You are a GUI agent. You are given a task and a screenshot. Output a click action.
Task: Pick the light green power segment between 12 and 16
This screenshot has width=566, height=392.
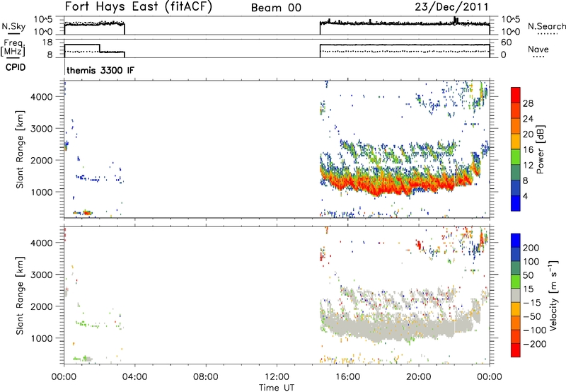(516, 157)
